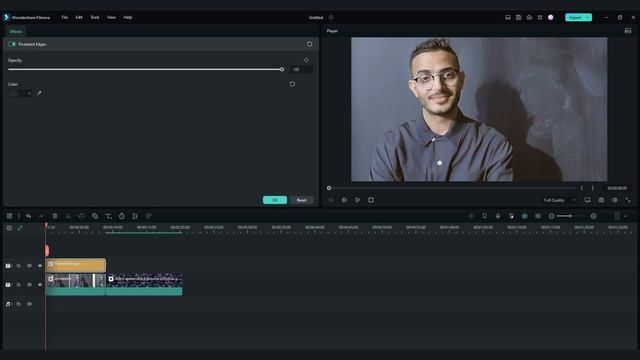Open the speed timer tool
The width and height of the screenshot is (640, 360).
[x=122, y=216]
